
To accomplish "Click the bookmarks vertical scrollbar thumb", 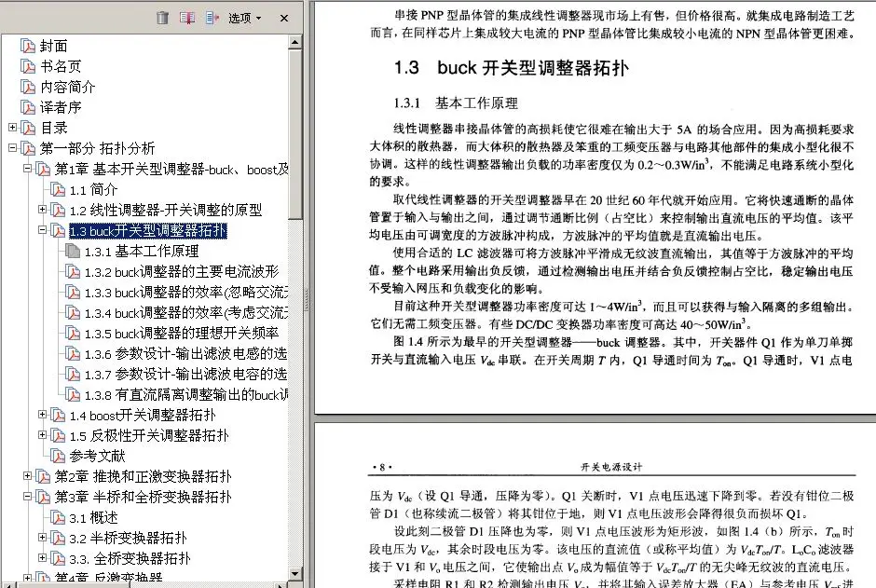I will coord(295,134).
